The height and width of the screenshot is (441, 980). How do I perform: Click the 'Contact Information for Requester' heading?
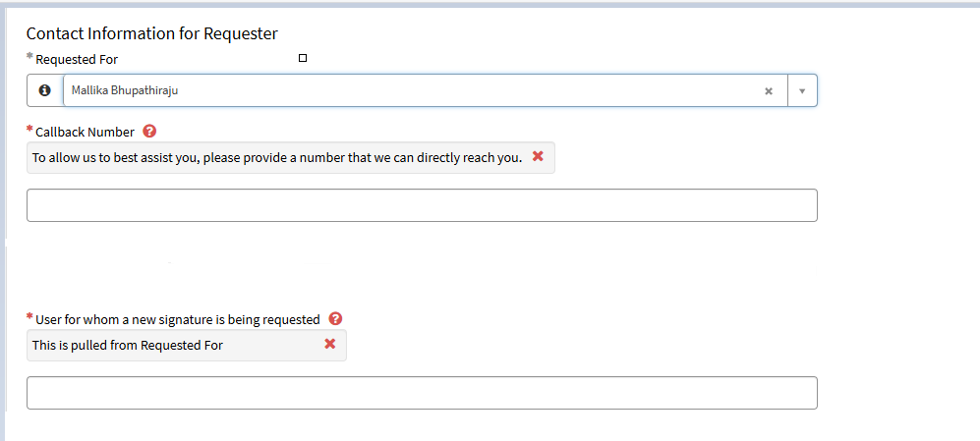tap(152, 33)
